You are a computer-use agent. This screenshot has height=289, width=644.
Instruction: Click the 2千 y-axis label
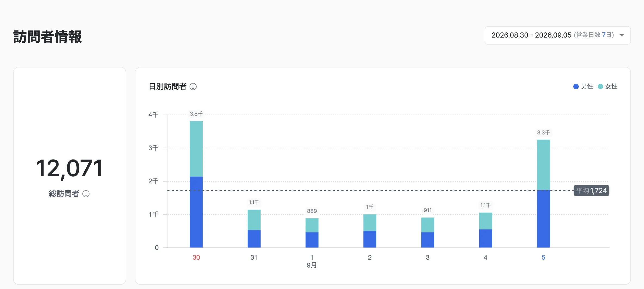[x=153, y=181]
